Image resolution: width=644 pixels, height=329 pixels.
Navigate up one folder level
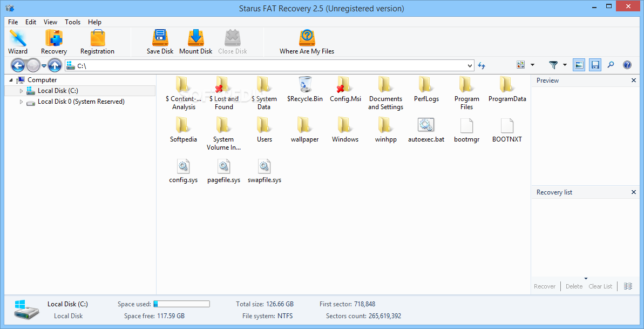55,65
